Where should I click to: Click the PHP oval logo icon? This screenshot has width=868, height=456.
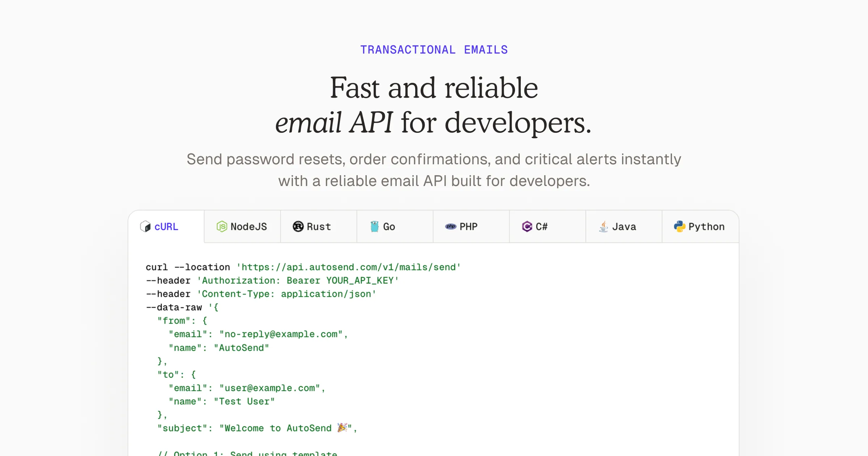tap(451, 227)
